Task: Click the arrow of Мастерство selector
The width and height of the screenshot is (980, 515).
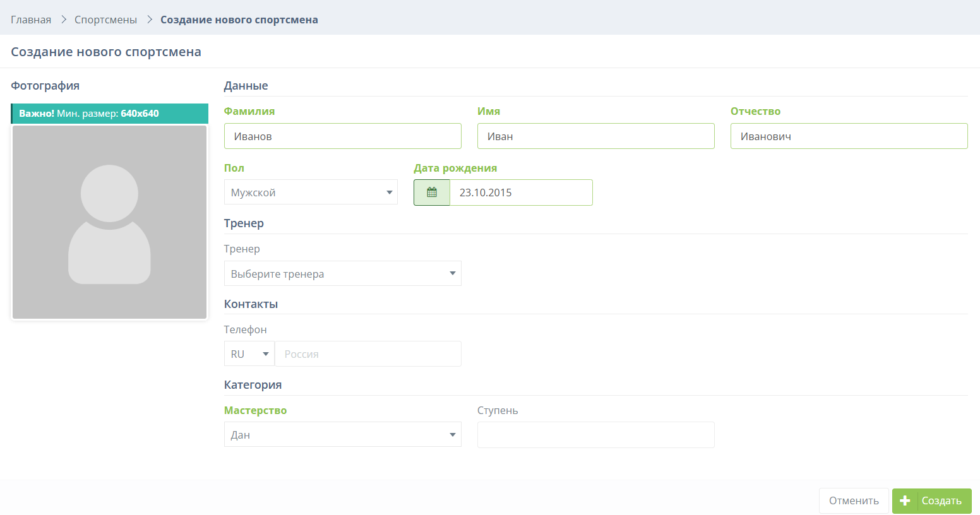Action: coord(452,435)
